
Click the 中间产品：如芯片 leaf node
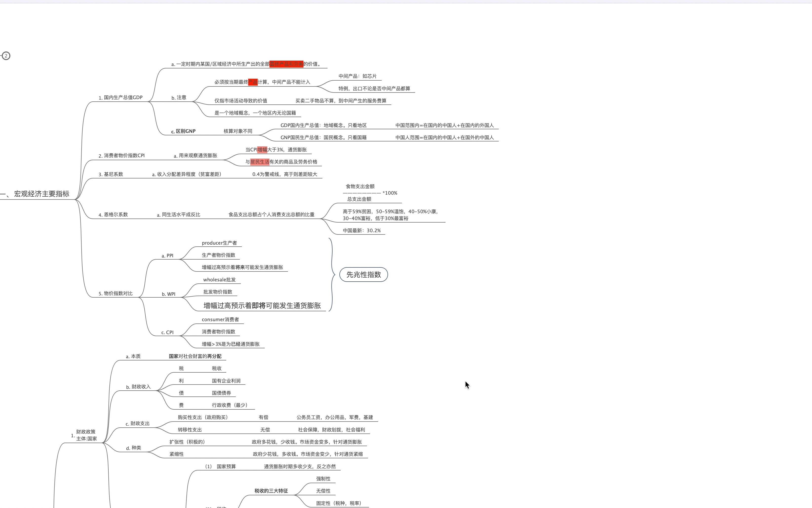tap(357, 76)
